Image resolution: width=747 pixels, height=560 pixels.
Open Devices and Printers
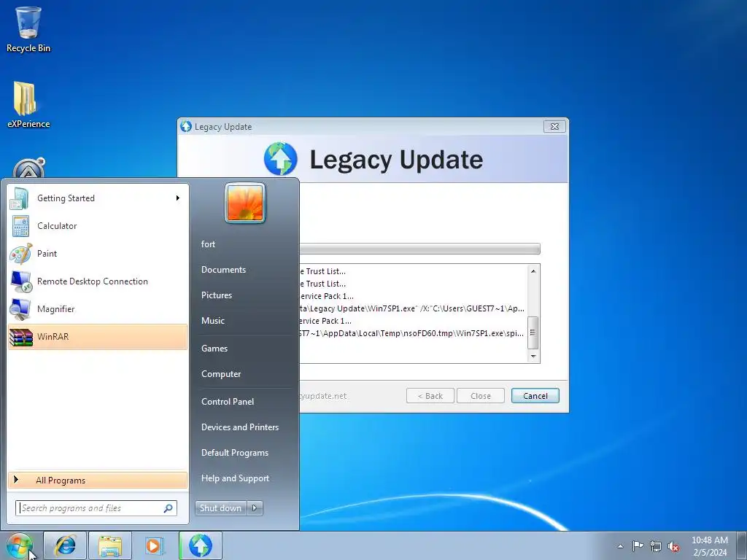(239, 427)
